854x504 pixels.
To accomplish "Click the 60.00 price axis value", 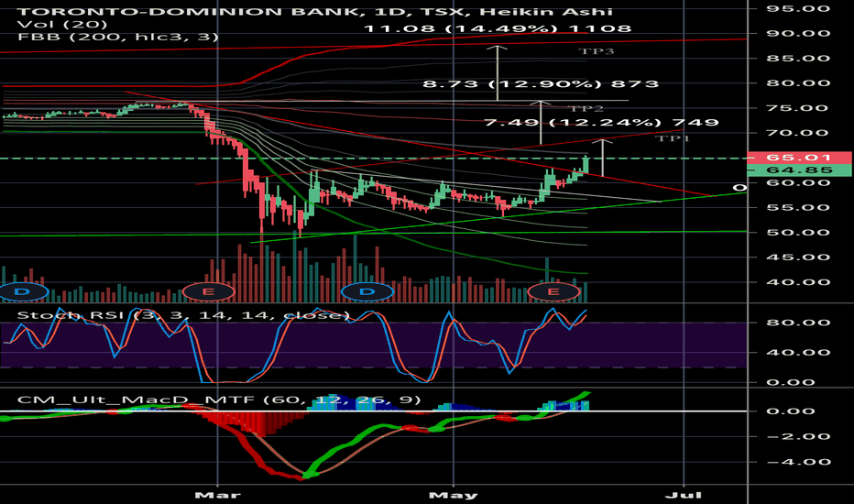I will click(798, 182).
